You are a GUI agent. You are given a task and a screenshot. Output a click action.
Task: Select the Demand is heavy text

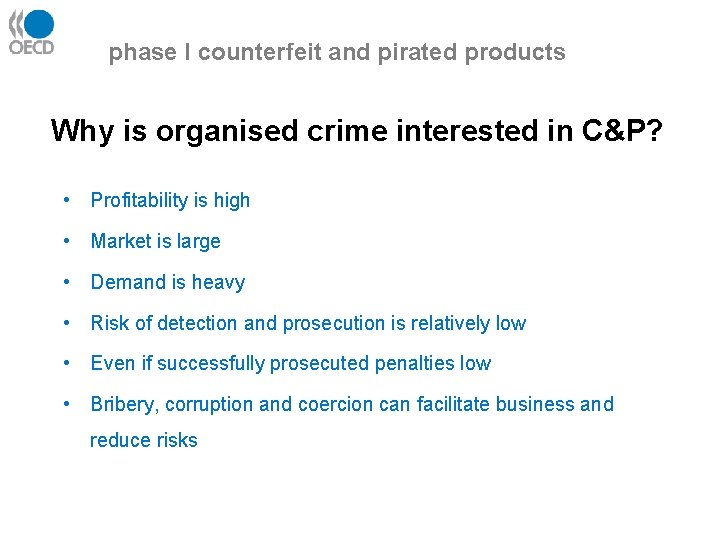(x=168, y=282)
